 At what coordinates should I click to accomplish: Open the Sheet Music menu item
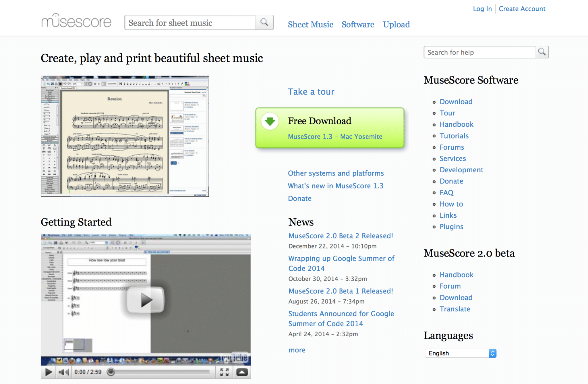coord(311,24)
